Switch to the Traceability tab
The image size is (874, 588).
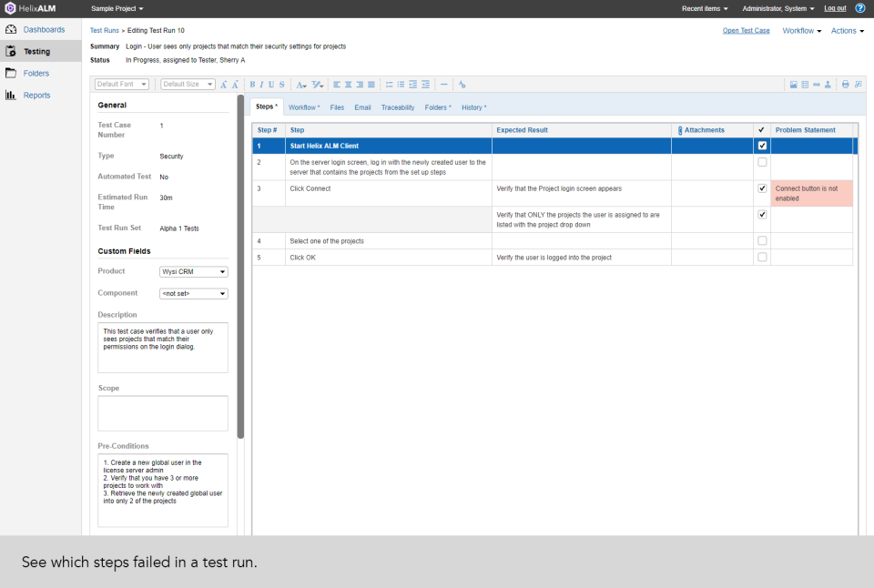click(397, 106)
